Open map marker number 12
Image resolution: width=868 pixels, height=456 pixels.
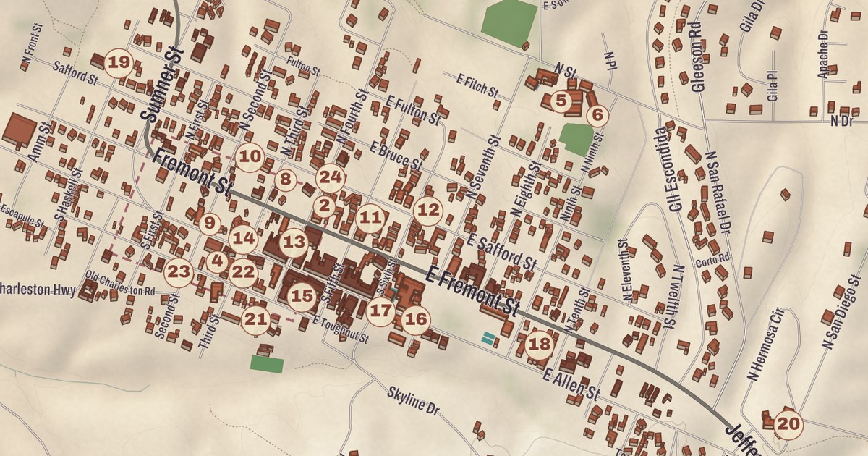click(x=428, y=210)
